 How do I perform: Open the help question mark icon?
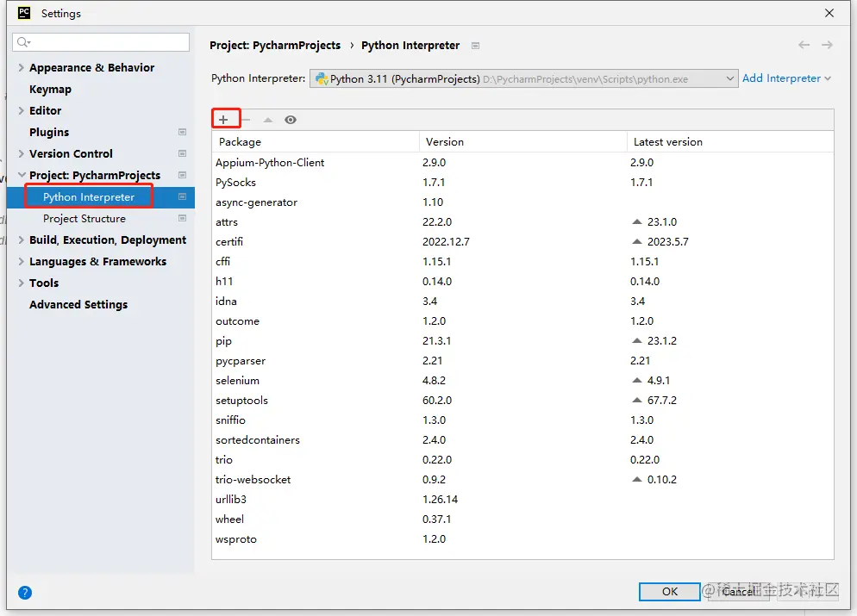[25, 593]
